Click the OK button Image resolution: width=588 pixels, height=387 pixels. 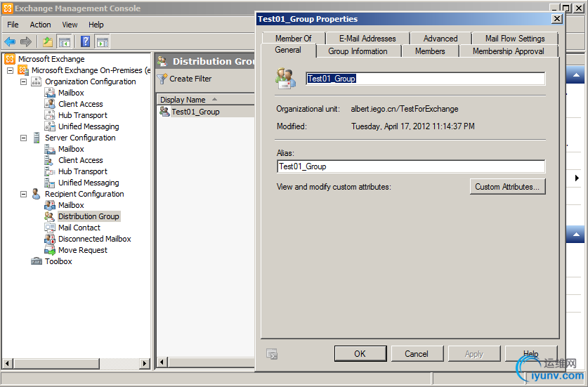360,353
